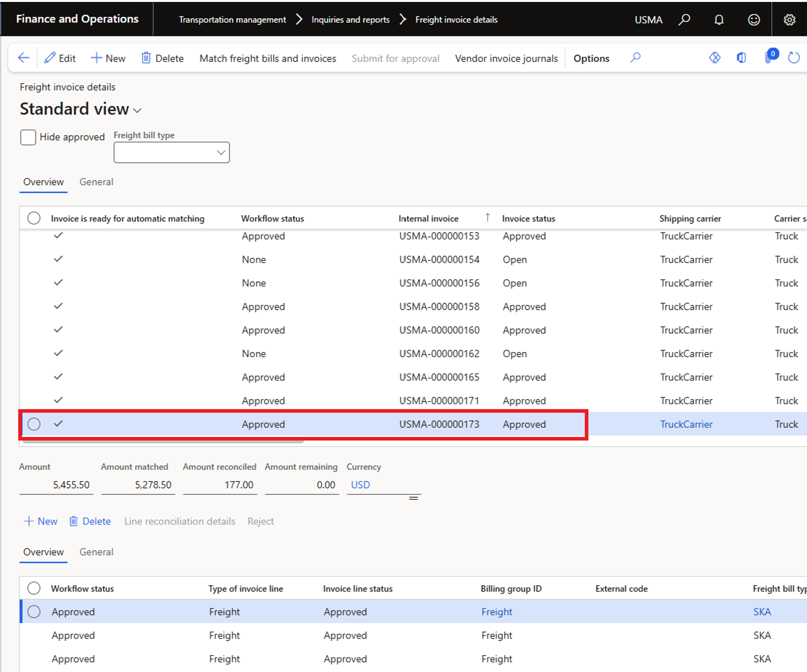Open Vendor invoice journals
The image size is (807, 672).
point(506,58)
